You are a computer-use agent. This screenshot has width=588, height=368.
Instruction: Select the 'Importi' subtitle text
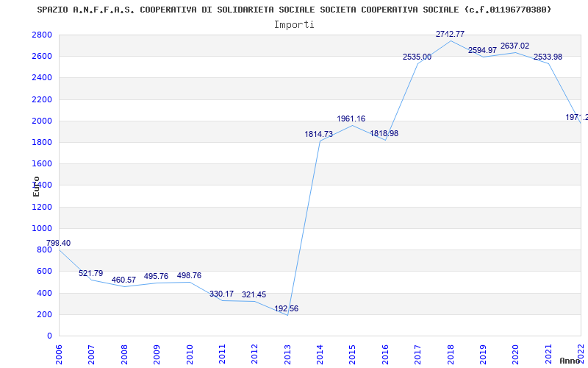point(294,25)
